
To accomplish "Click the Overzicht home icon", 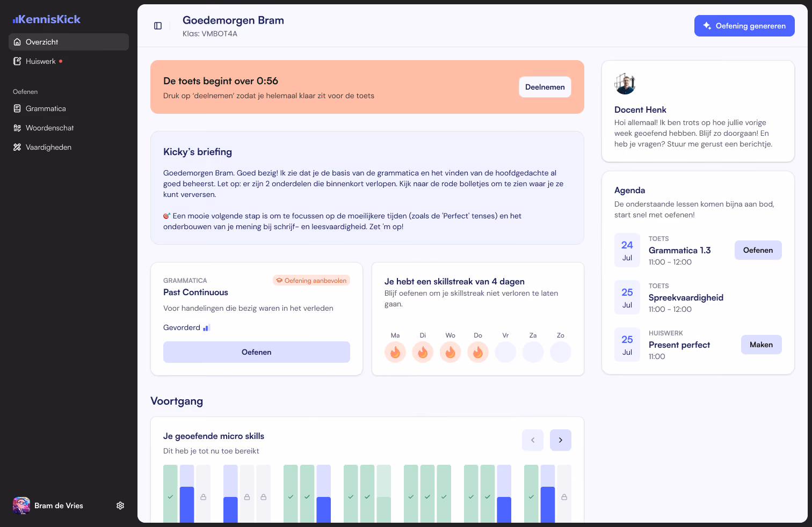I will pyautogui.click(x=17, y=42).
